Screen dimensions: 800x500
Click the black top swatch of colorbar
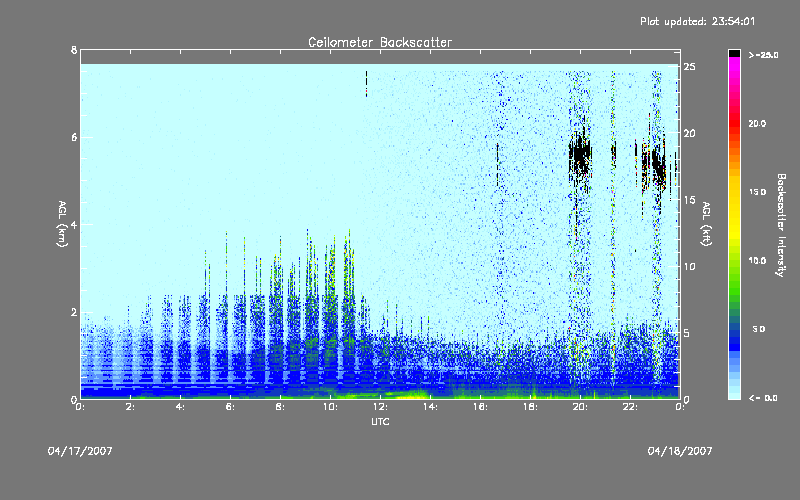pyautogui.click(x=734, y=53)
